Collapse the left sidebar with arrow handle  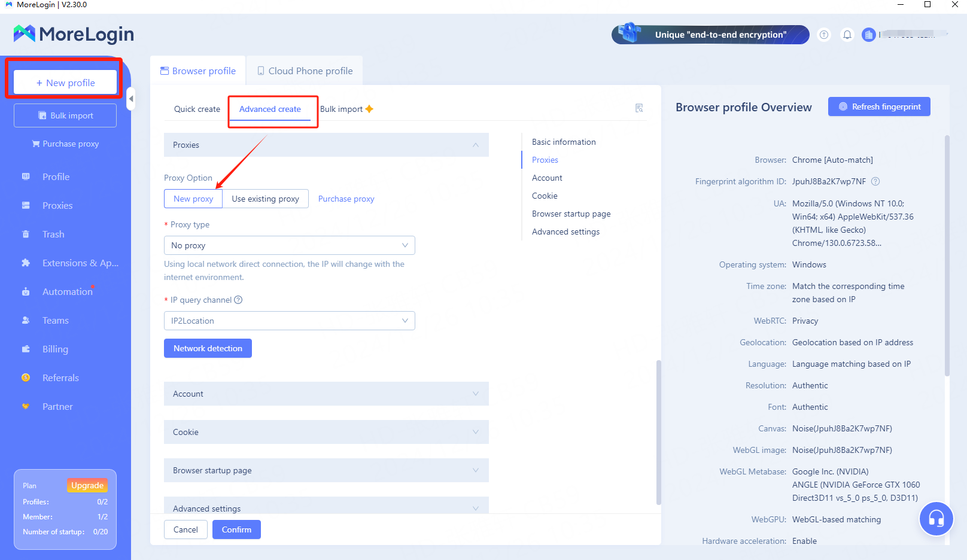pyautogui.click(x=131, y=99)
